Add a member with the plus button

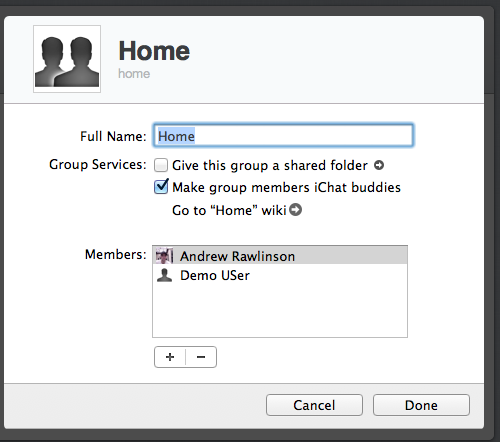[x=170, y=357]
